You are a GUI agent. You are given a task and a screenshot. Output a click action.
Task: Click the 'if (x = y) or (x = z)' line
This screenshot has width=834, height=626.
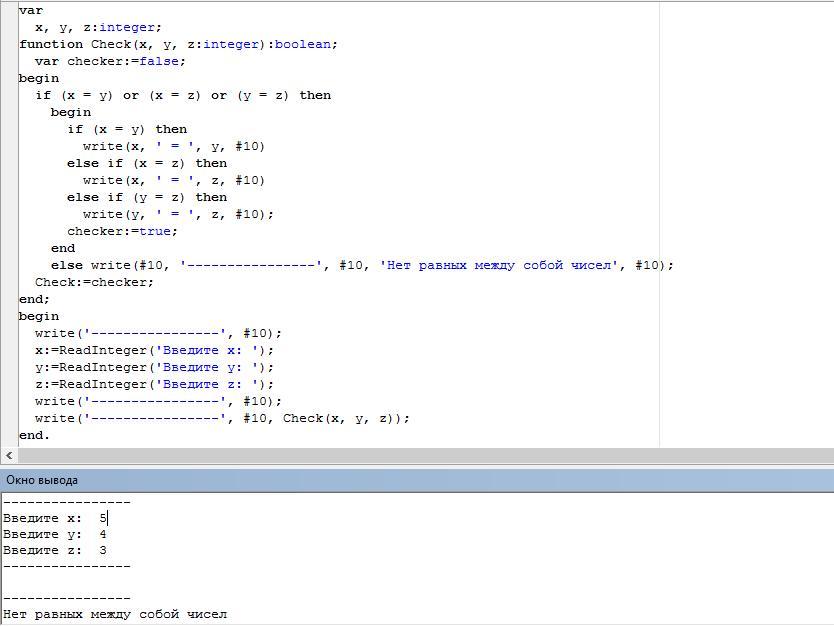pos(183,95)
